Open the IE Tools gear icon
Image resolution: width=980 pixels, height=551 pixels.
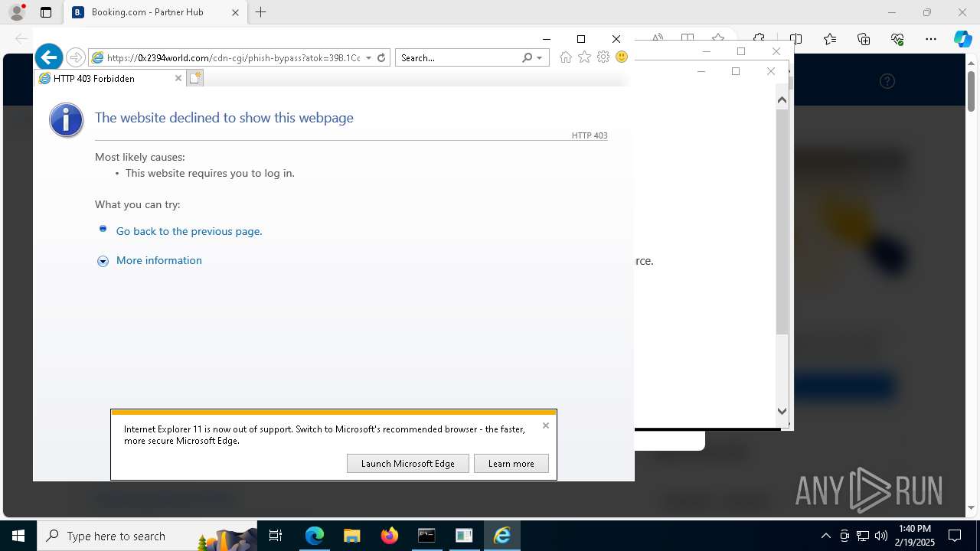coord(603,57)
